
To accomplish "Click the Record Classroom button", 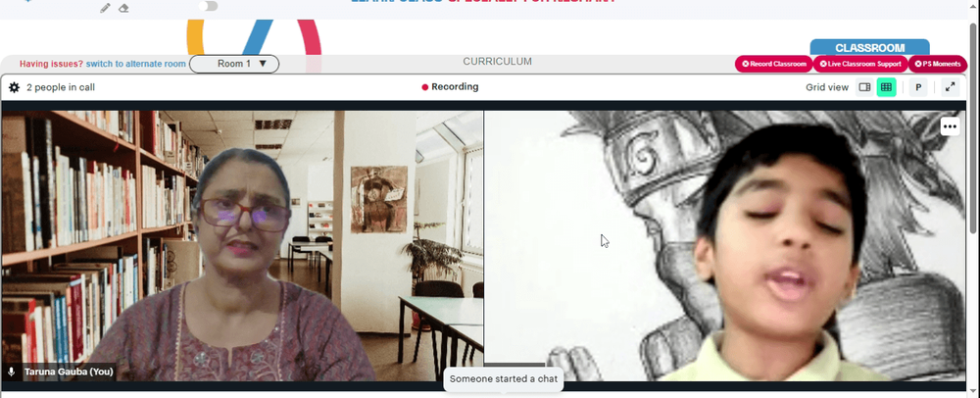I will coord(774,64).
